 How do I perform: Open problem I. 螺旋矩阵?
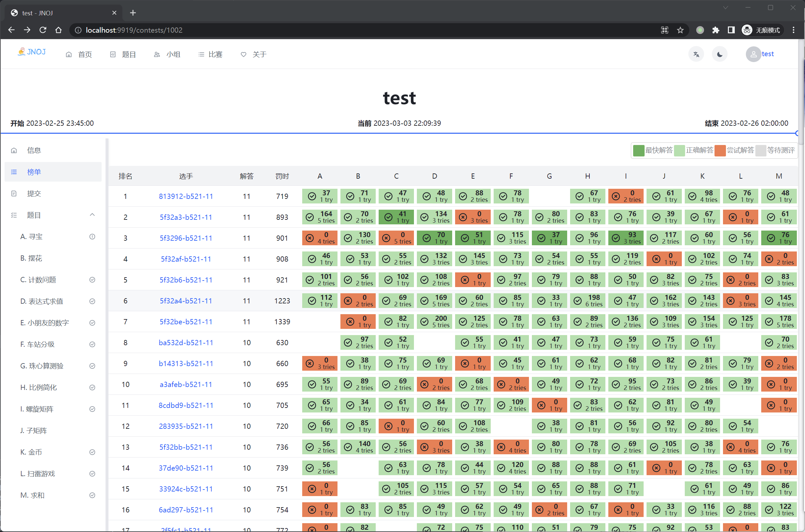(x=53, y=409)
